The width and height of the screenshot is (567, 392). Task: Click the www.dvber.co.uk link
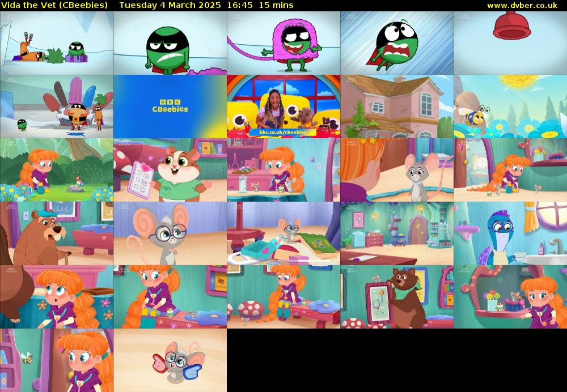point(522,5)
